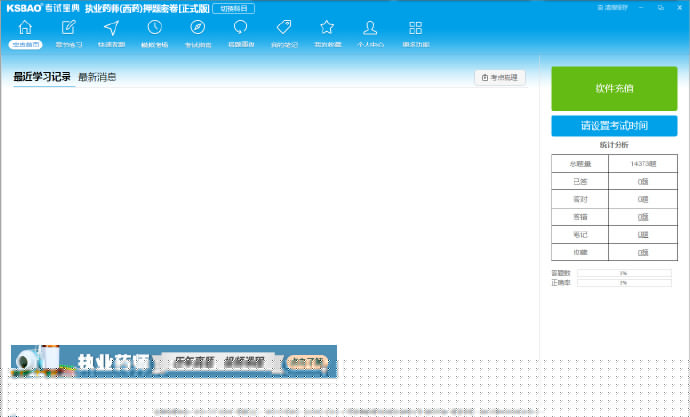690x417 pixels.
Task: Click the green 软件充值 recharge button
Action: [x=614, y=88]
